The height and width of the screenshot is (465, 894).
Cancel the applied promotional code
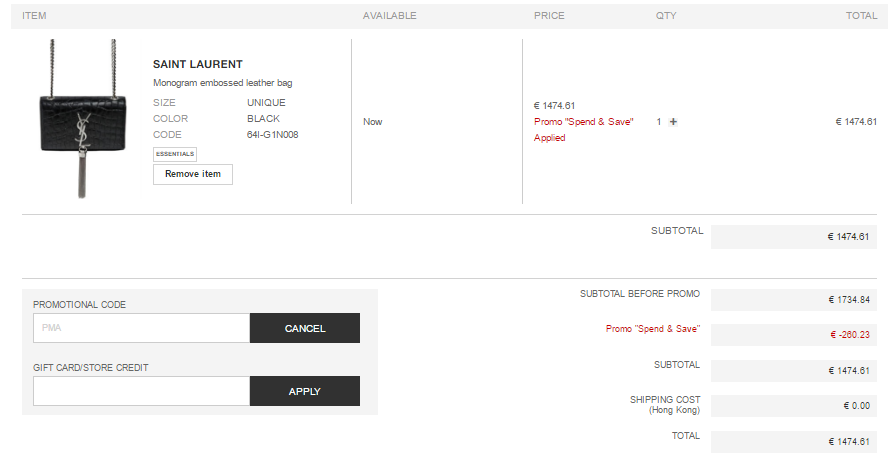point(304,328)
